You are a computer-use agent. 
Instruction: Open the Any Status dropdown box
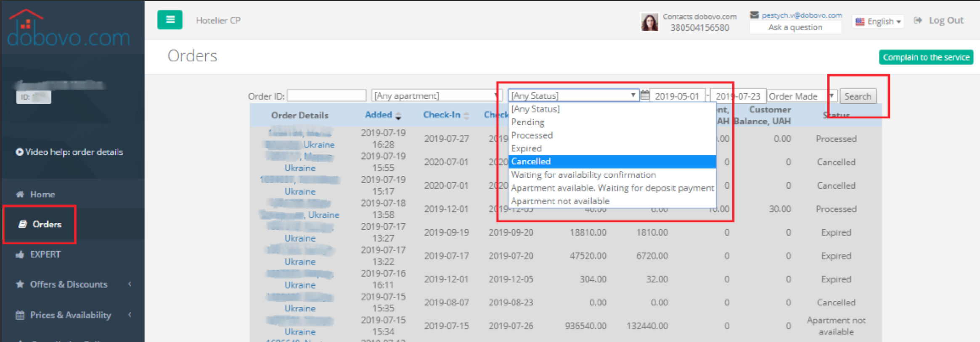[x=573, y=96]
